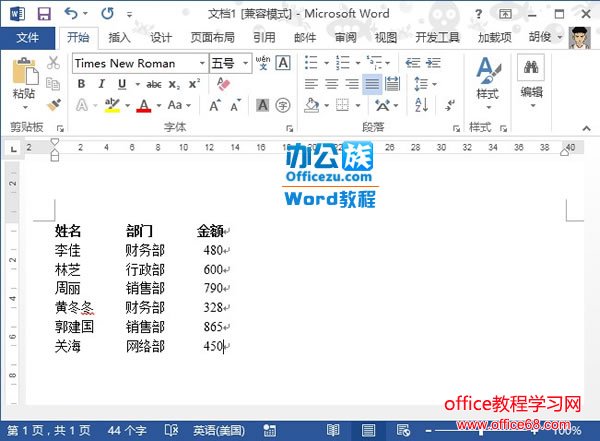Toggle Bold formatting
The width and height of the screenshot is (600, 441).
[x=81, y=84]
